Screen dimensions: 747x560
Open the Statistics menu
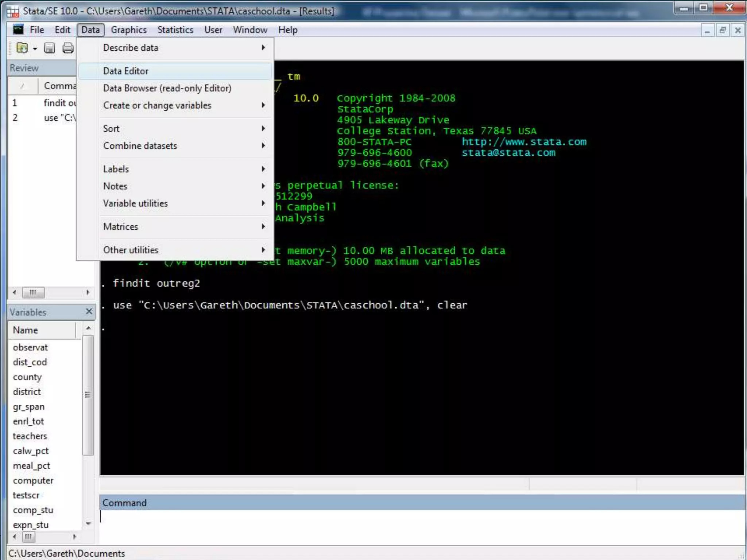(175, 30)
